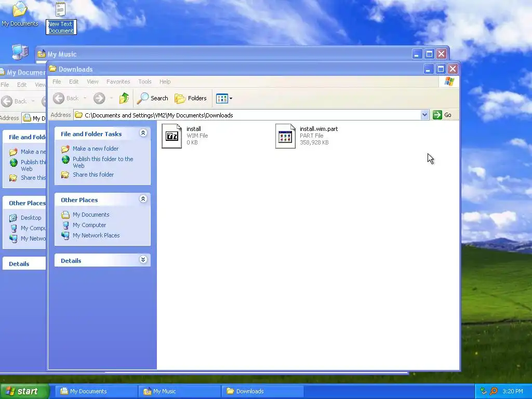Click Downloads folder icon in title bar
Image resolution: width=532 pixels, height=399 pixels.
52,69
